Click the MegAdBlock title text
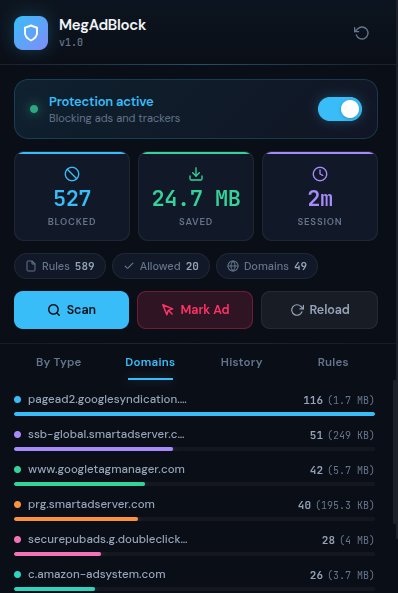The width and height of the screenshot is (398, 593). point(103,25)
